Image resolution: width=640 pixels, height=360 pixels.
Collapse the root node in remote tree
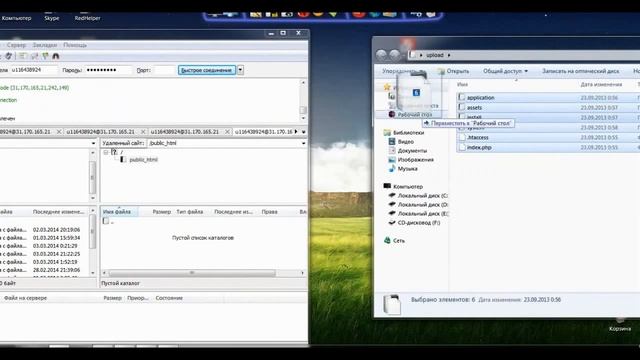point(106,152)
